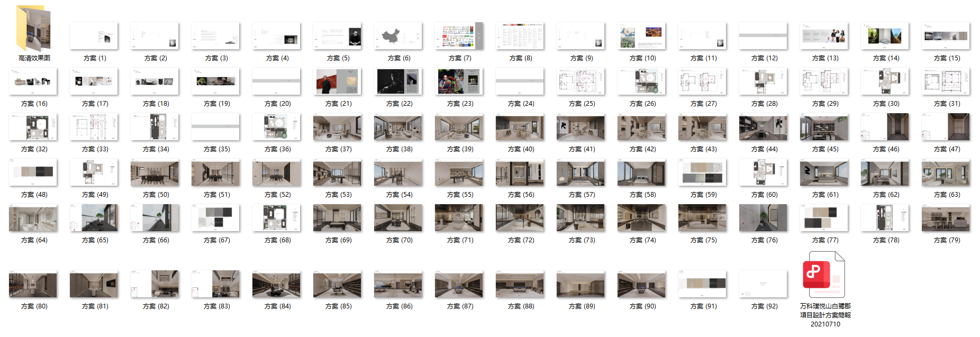Click the file name 方案 (2)
The image size is (980, 337).
pyautogui.click(x=156, y=58)
